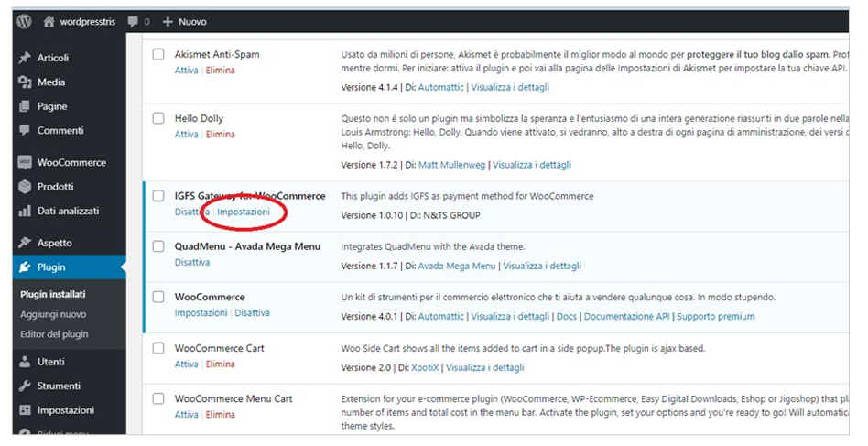Screen dimensions: 868x446
Task: Open the WordPress logo menu
Action: pyautogui.click(x=24, y=22)
